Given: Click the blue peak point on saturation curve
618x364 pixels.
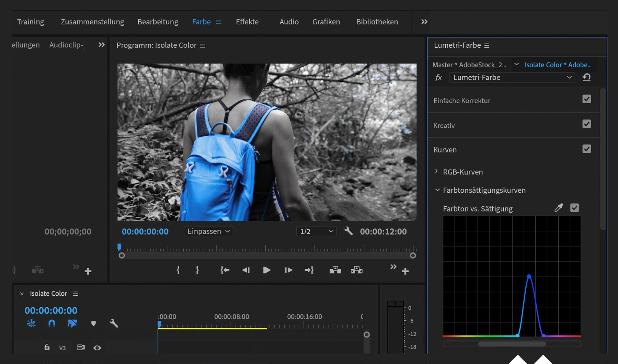Looking at the screenshot, I should tap(529, 276).
